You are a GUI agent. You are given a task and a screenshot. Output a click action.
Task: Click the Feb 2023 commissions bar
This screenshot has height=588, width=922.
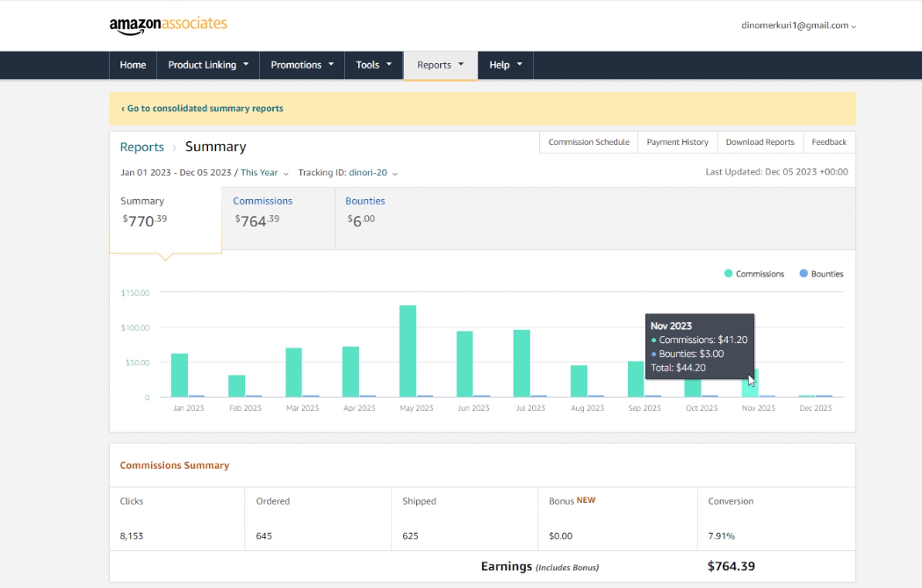[236, 386]
